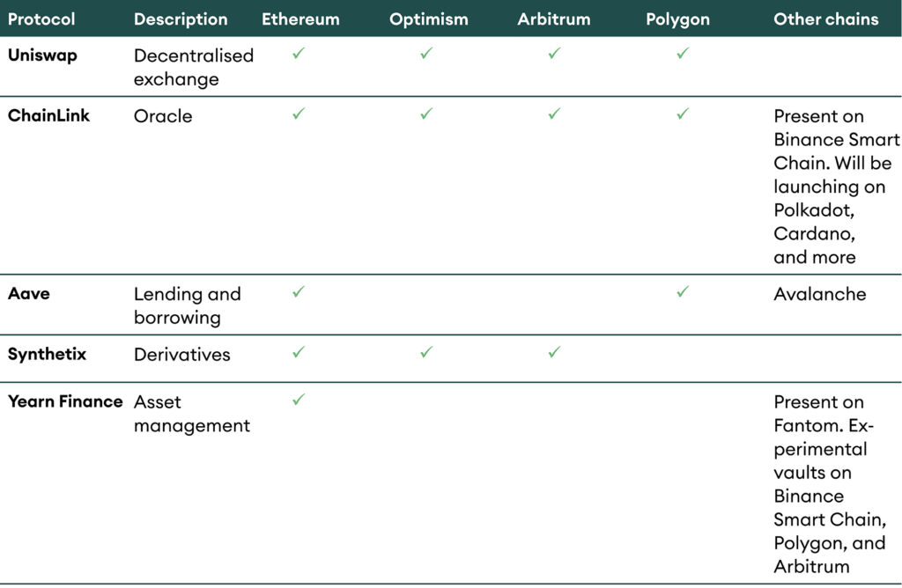Click ChainLink's Optimism checkmark
Image resolution: width=902 pixels, height=588 pixels.
tap(426, 114)
